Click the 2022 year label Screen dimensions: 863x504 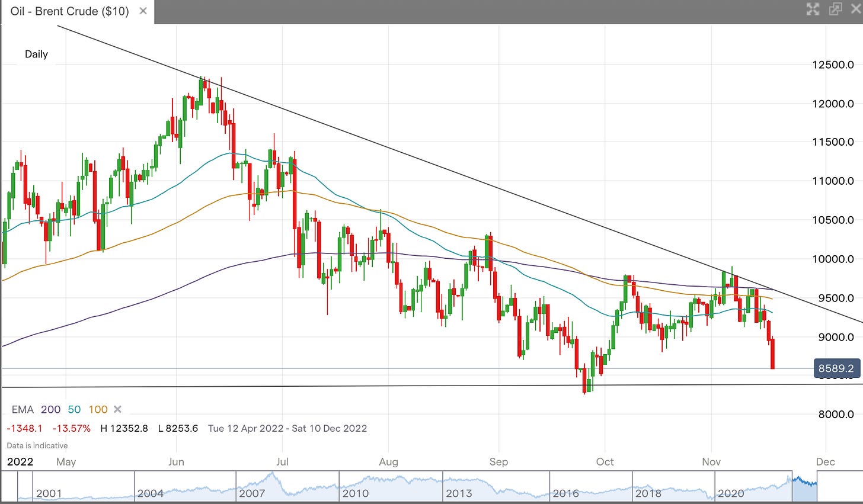20,461
